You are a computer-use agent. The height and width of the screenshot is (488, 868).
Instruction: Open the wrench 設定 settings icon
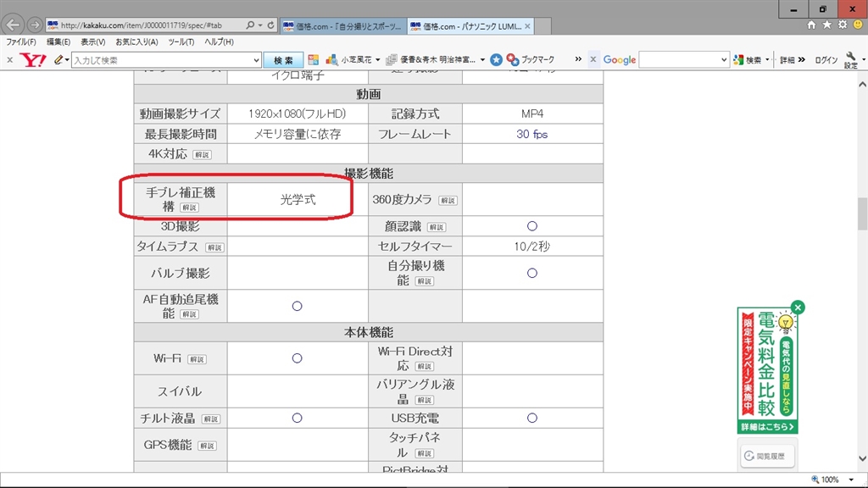tap(851, 60)
